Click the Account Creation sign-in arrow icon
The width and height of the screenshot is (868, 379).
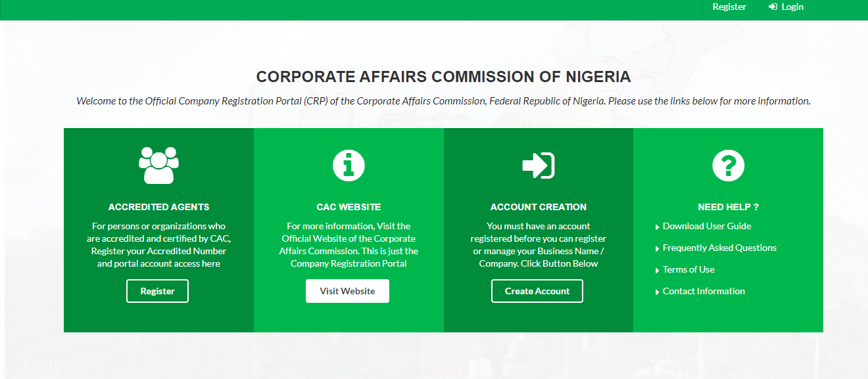538,166
